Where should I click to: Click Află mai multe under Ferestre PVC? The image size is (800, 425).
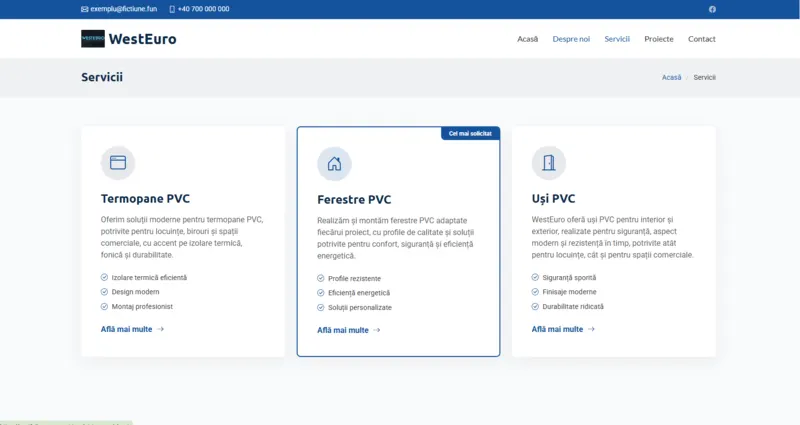point(343,330)
